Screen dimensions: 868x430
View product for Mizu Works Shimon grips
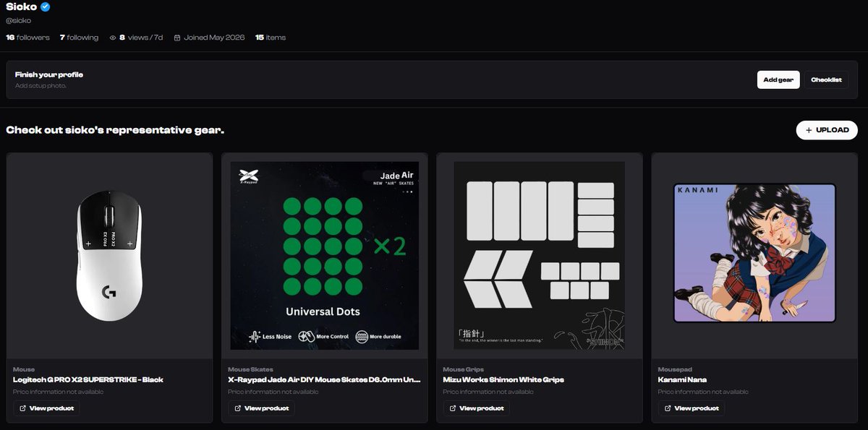[476, 408]
